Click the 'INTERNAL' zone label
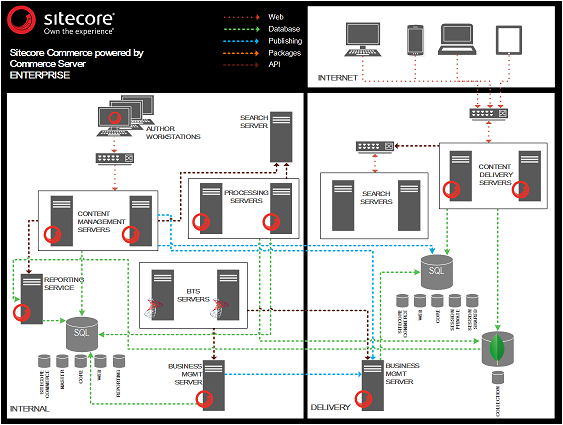This screenshot has width=563, height=425. click(29, 409)
